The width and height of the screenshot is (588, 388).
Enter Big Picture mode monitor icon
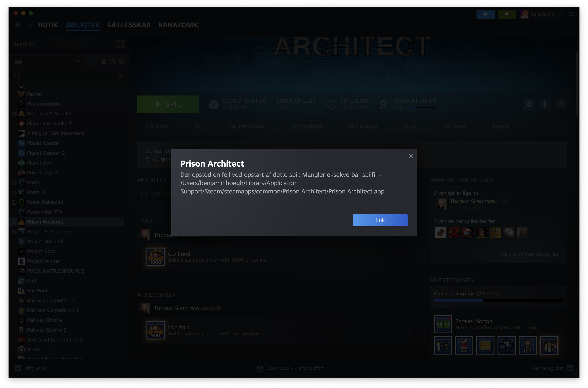click(x=571, y=14)
